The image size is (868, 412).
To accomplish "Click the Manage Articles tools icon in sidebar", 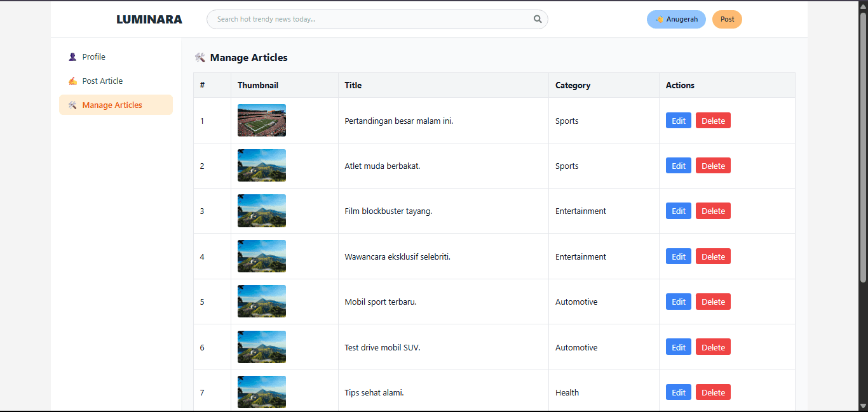I will [x=72, y=105].
